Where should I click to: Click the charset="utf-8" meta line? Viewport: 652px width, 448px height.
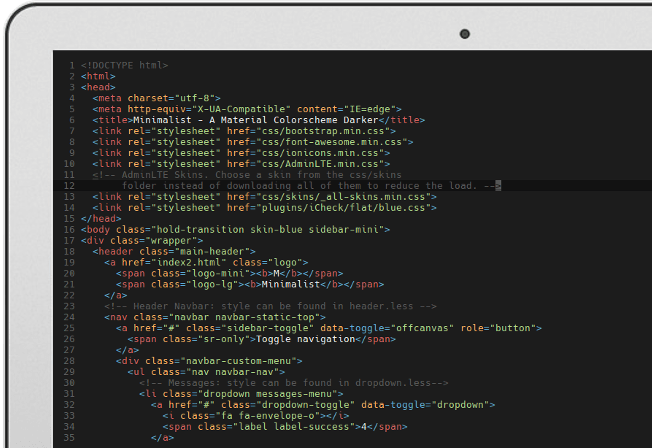(156, 98)
